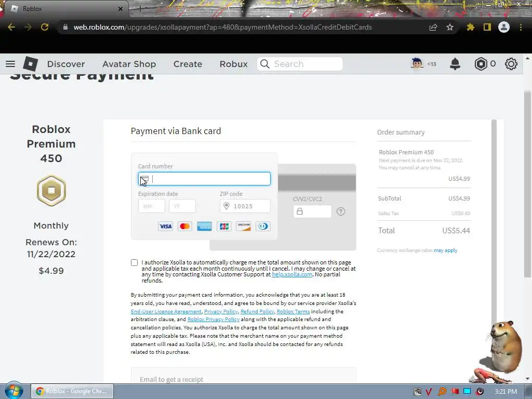Viewport: 532px width, 399px height.
Task: Open the Create nav item
Action: (188, 64)
